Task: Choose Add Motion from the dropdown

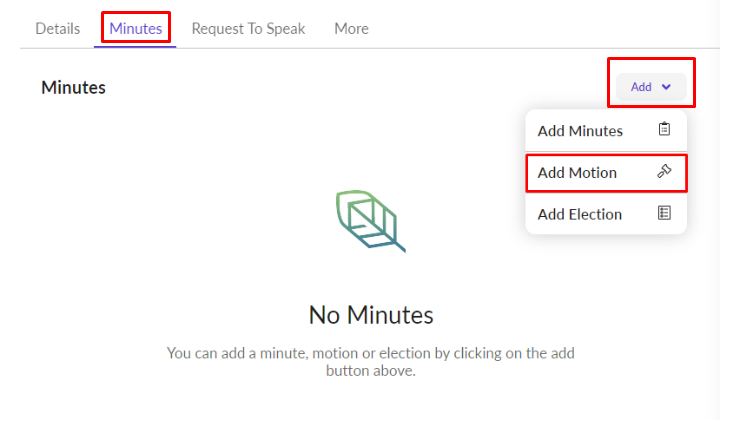Action: click(577, 172)
